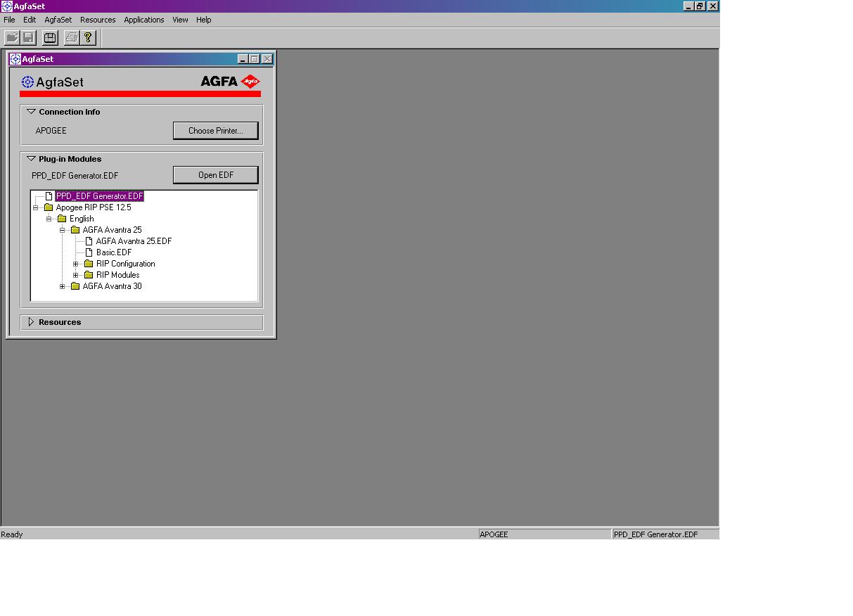Expand the Resources section triangle
The height and width of the screenshot is (616, 853).
31,322
